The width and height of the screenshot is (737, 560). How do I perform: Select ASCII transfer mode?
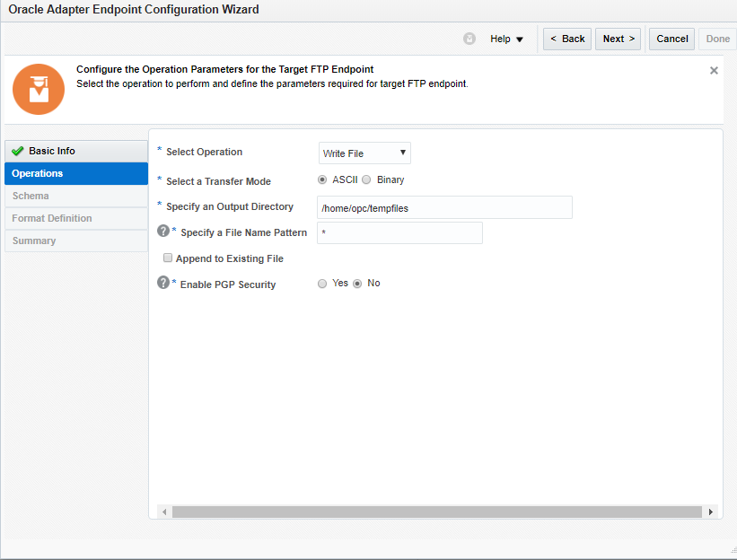tap(323, 179)
